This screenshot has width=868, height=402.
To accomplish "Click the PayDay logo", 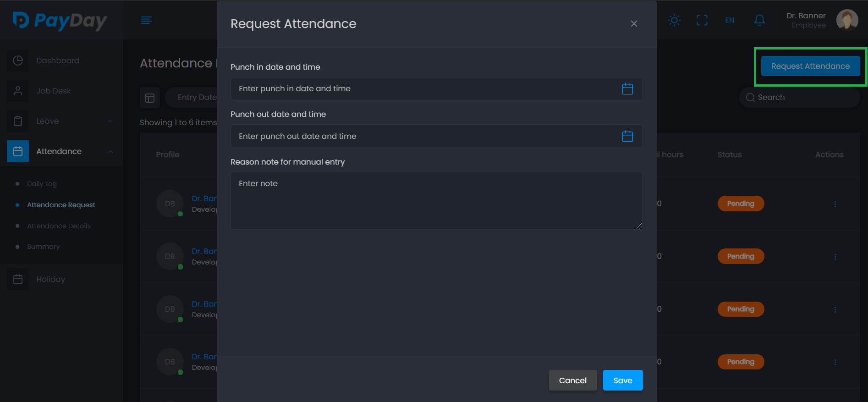I will (60, 21).
